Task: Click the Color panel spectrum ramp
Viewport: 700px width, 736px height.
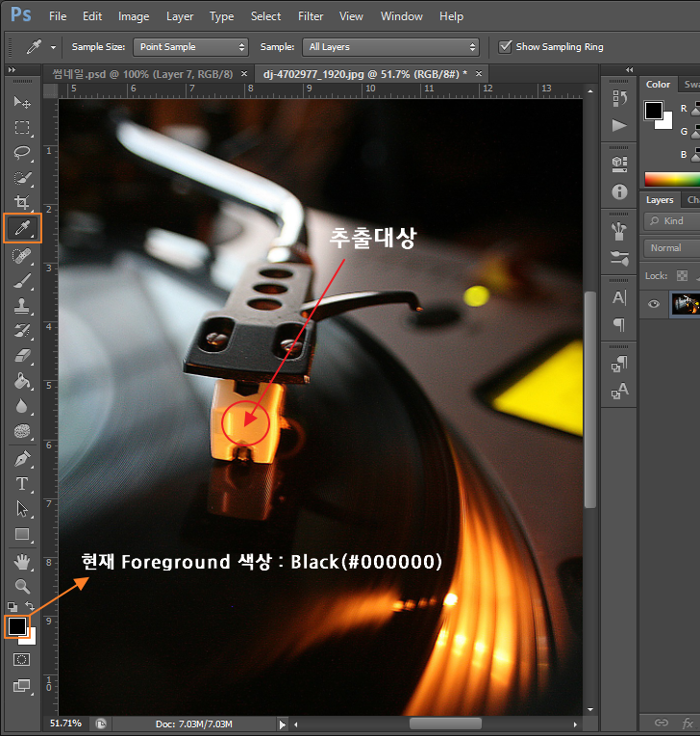Action: coord(672,180)
